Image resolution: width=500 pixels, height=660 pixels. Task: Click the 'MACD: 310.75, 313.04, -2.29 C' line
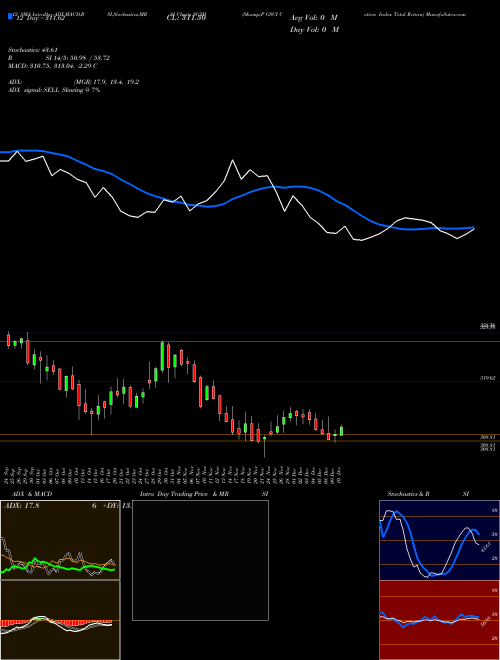click(x=53, y=66)
